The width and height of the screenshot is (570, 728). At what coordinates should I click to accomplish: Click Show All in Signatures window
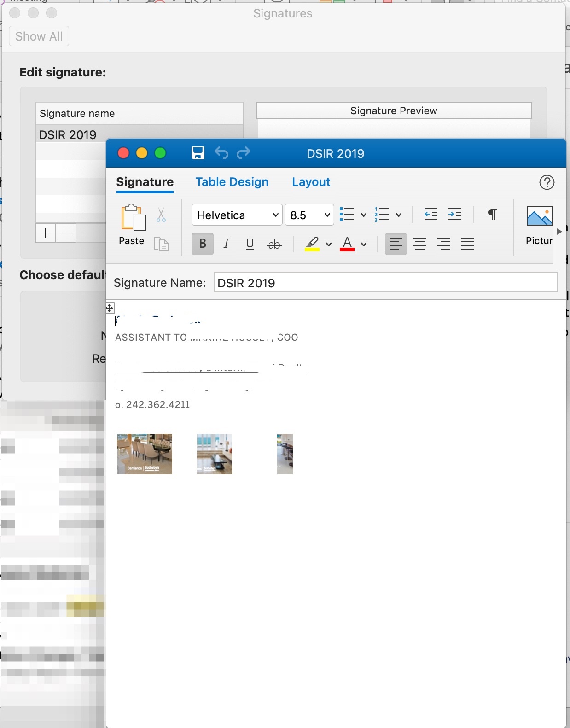pyautogui.click(x=39, y=36)
